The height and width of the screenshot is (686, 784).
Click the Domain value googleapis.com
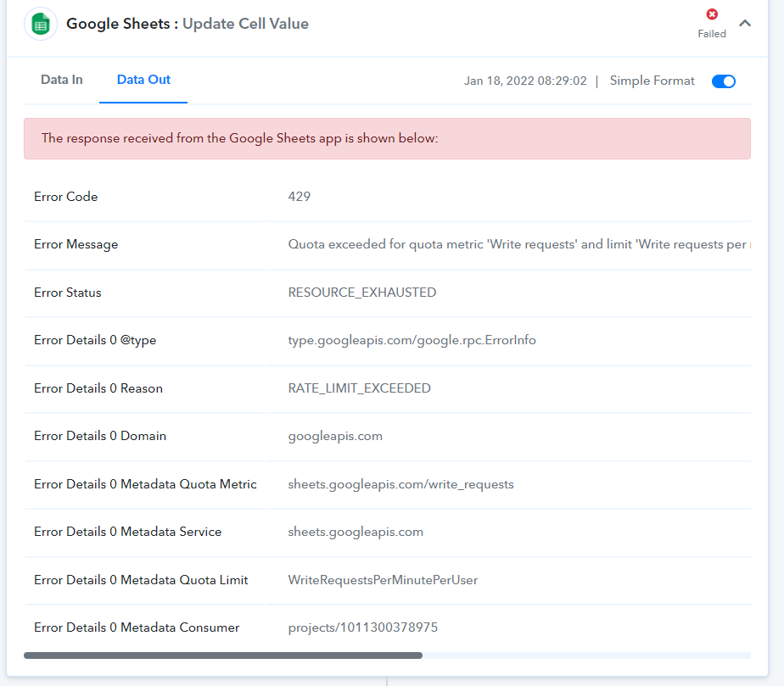pos(335,436)
